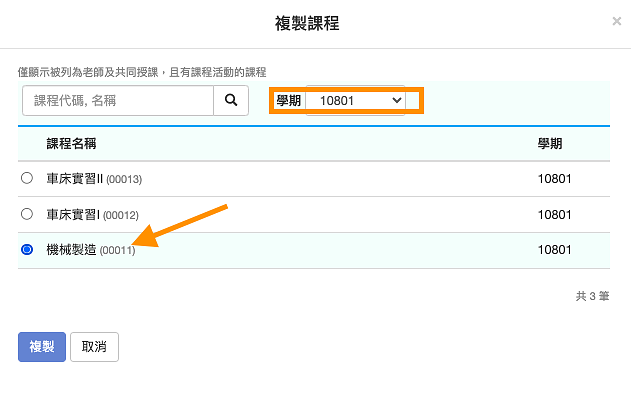This screenshot has width=631, height=395.
Task: Click the 課程名稱 column header
Action: (71, 144)
